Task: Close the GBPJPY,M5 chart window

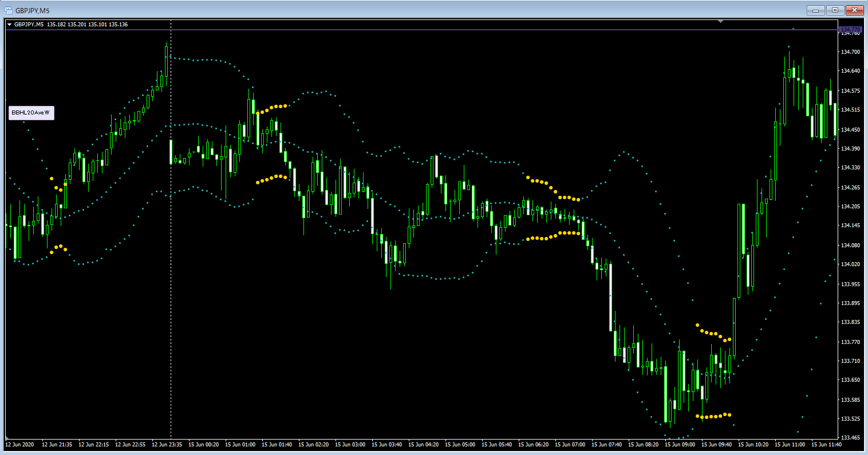Action: (x=854, y=10)
